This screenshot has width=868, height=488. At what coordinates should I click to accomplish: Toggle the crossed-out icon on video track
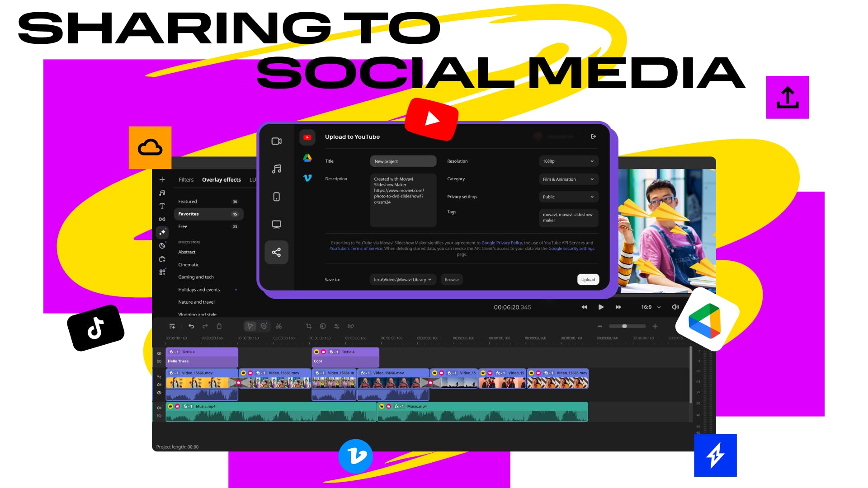159,376
